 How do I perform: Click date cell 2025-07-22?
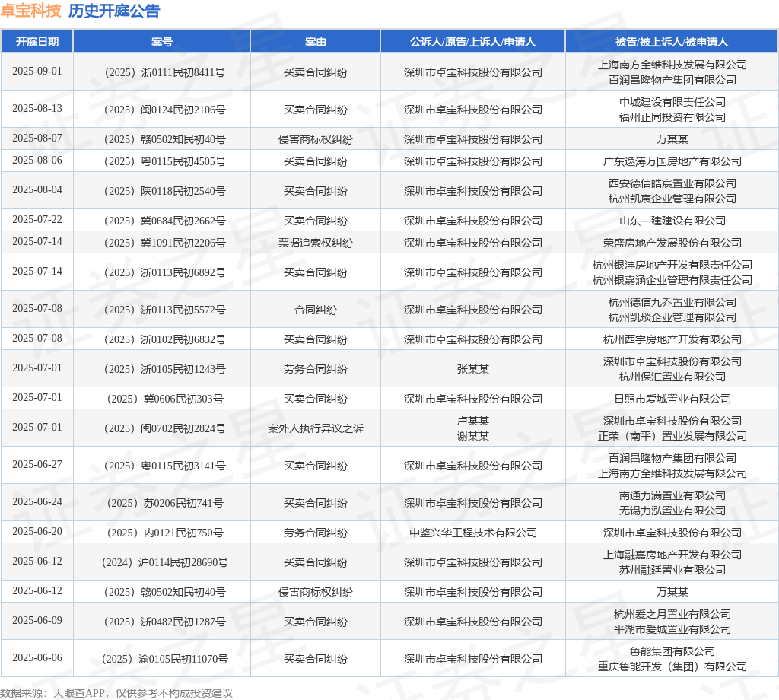(x=37, y=219)
